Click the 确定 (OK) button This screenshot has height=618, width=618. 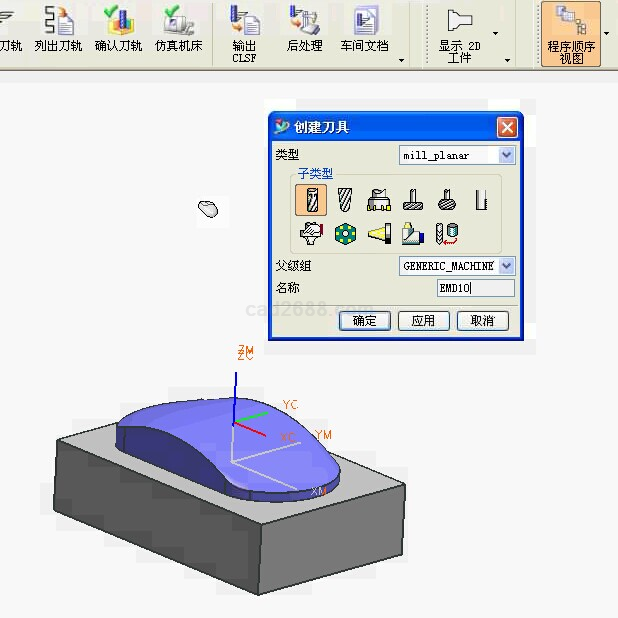pos(365,321)
